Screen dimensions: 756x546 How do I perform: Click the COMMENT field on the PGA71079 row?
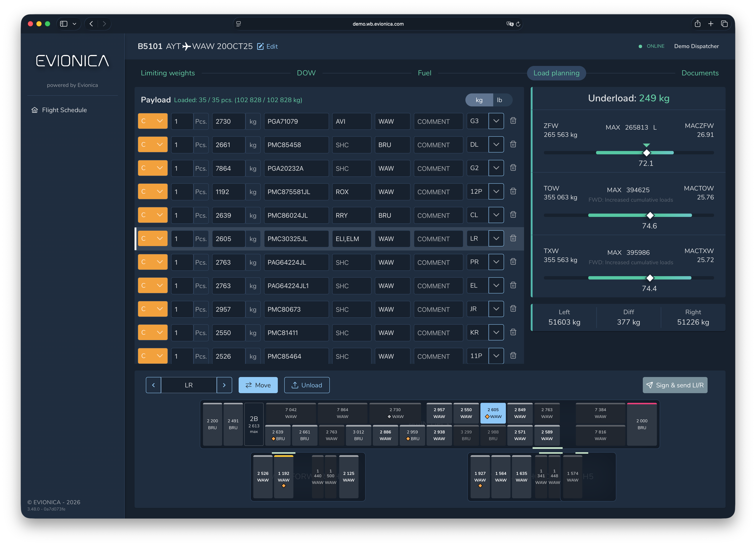click(438, 121)
